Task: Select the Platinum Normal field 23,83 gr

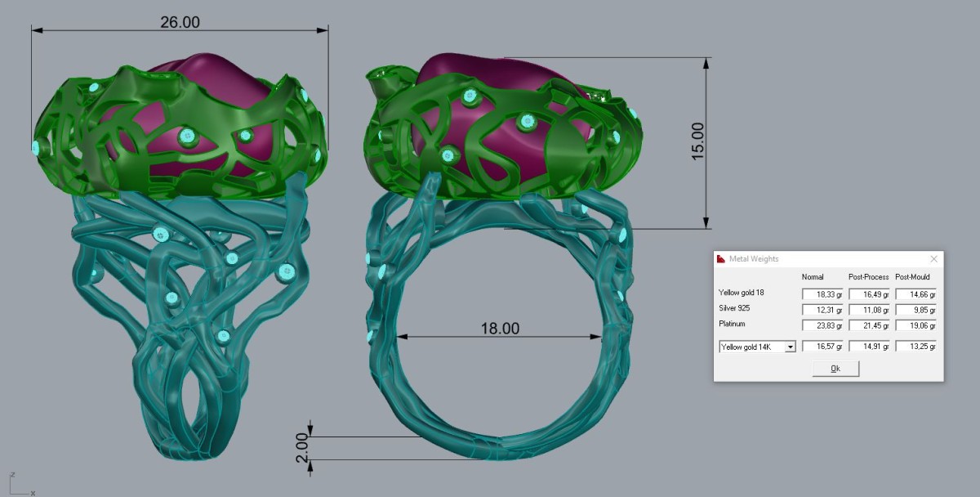Action: (822, 325)
